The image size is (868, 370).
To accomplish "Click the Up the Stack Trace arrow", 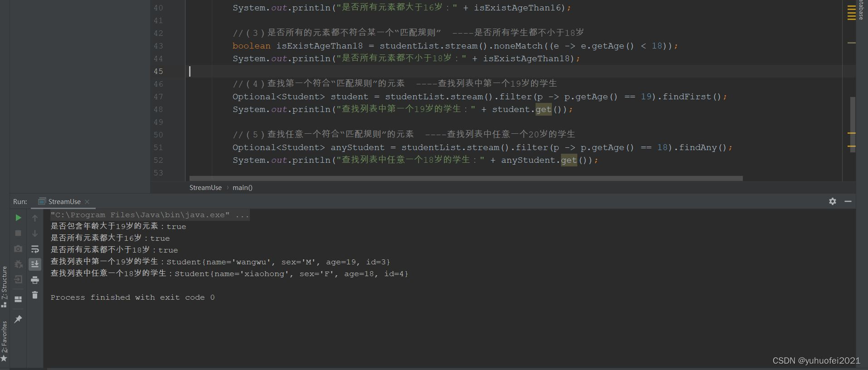I will 35,218.
